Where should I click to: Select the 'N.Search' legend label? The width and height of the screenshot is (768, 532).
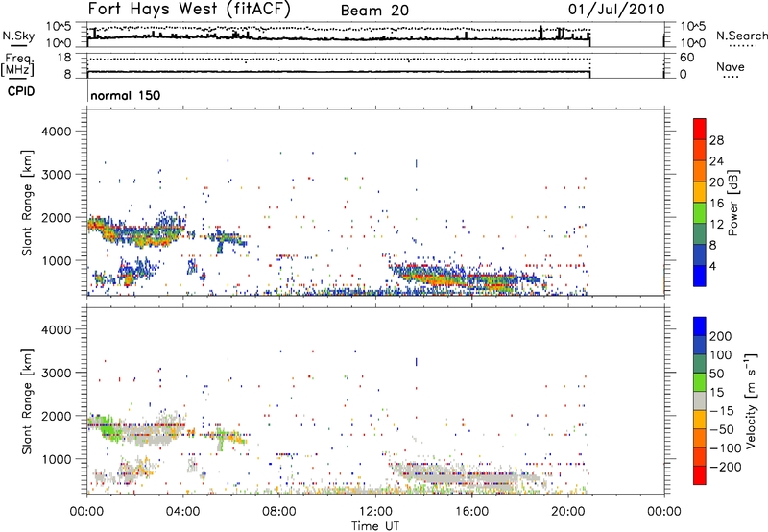tap(741, 36)
